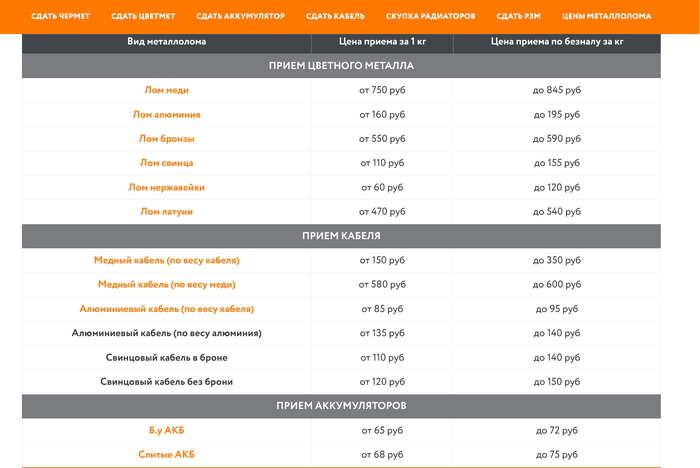Follow the «Лом алюминия» link
Viewport: 700px width, 468px height.
click(166, 114)
